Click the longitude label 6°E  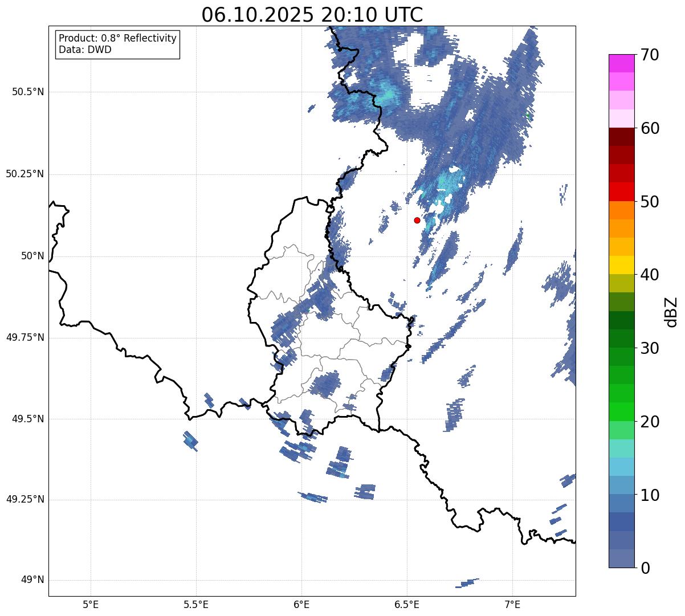coord(301,604)
